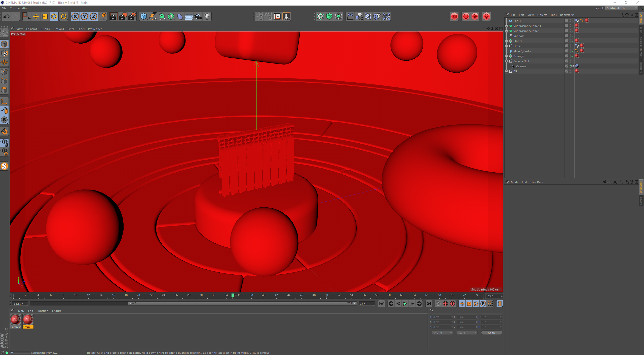
Task: Expand the BG null group
Action: point(507,71)
